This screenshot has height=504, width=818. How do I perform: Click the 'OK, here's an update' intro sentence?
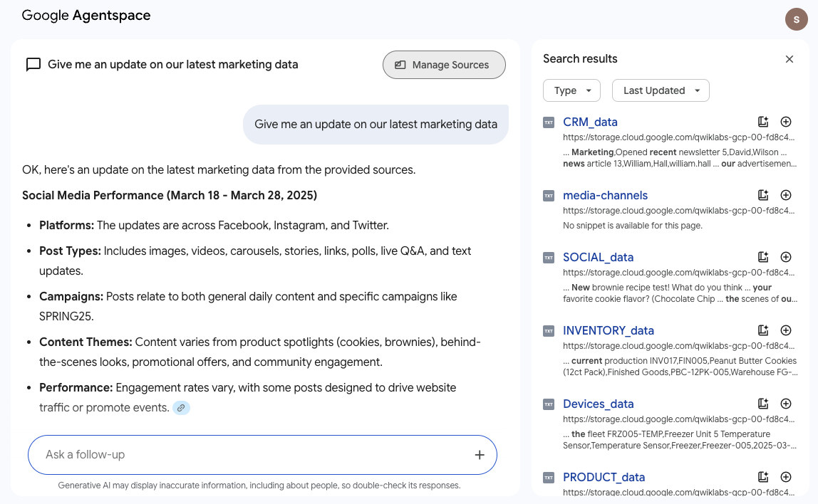[219, 170]
